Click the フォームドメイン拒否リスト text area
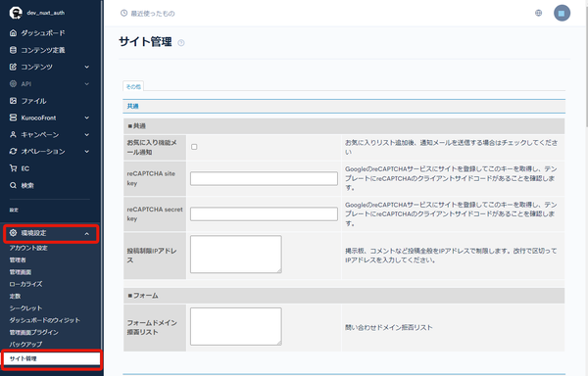 [236, 326]
